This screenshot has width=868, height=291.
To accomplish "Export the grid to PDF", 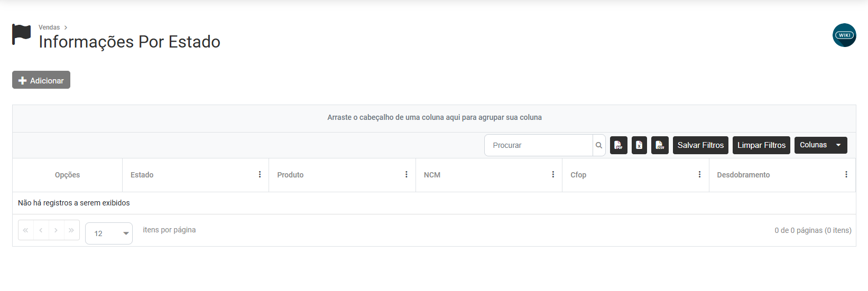I will [x=618, y=145].
